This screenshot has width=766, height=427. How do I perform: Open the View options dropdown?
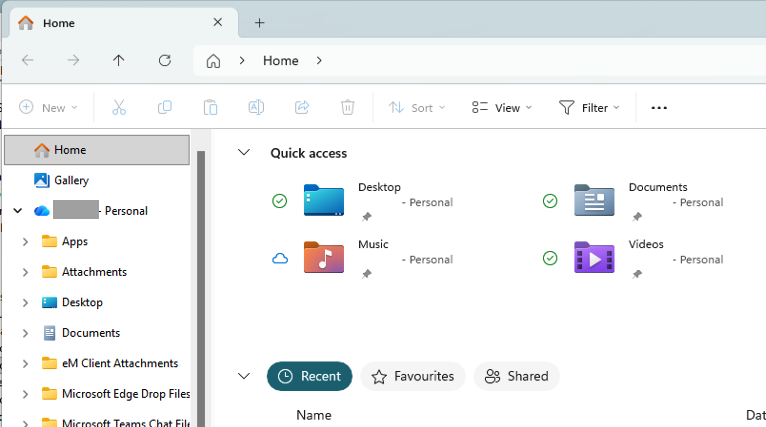pos(502,107)
